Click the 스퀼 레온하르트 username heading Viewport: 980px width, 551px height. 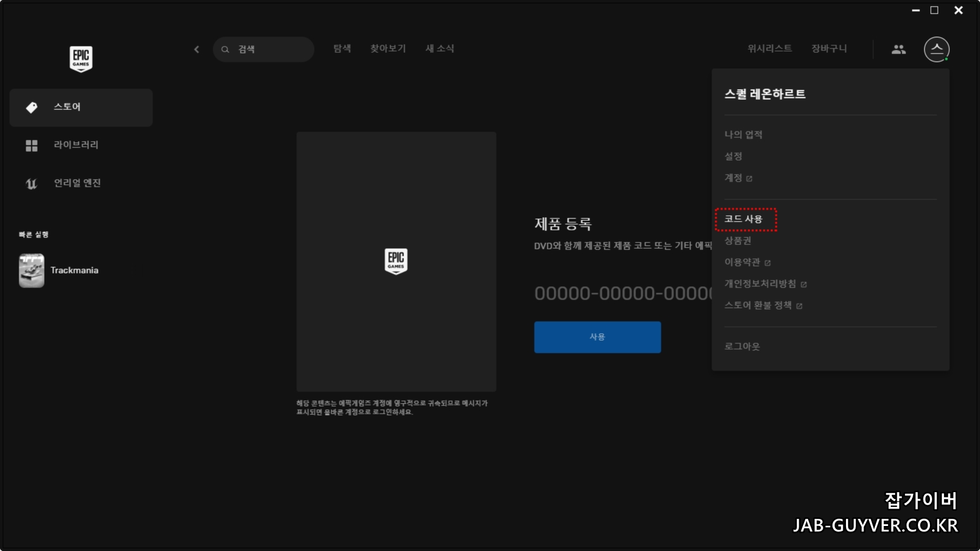click(765, 94)
